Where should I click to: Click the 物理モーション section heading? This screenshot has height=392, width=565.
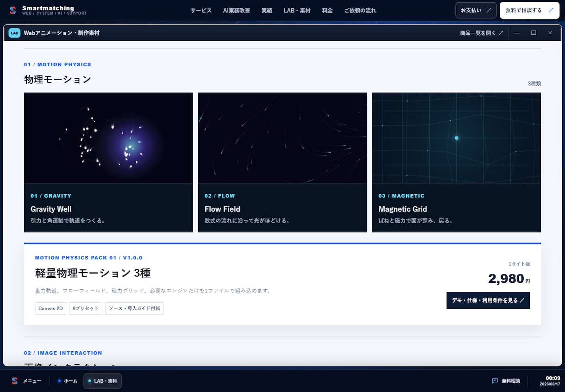point(57,80)
